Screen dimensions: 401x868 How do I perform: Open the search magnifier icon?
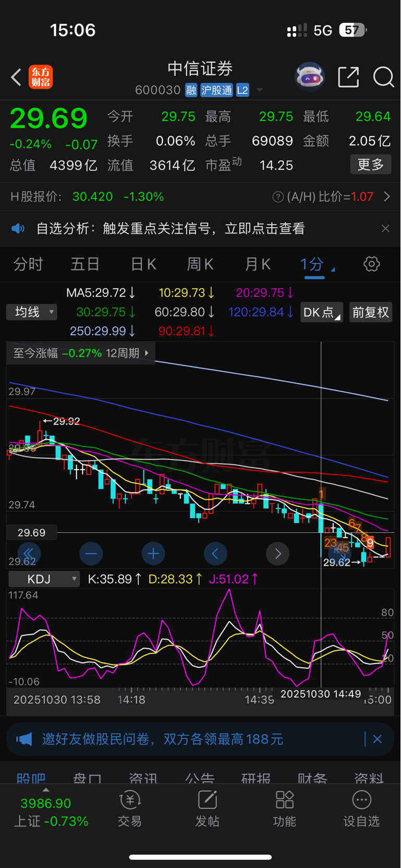click(383, 77)
